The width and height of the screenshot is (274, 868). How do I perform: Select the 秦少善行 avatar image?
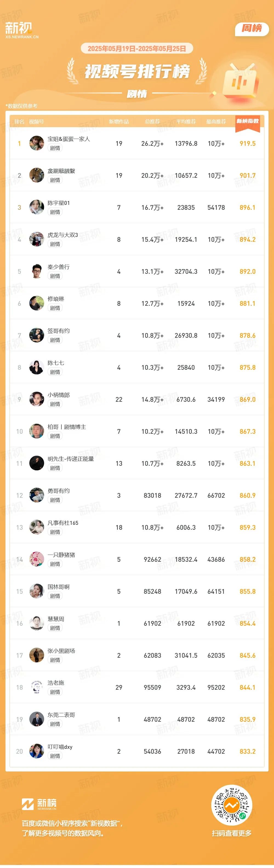tap(36, 271)
